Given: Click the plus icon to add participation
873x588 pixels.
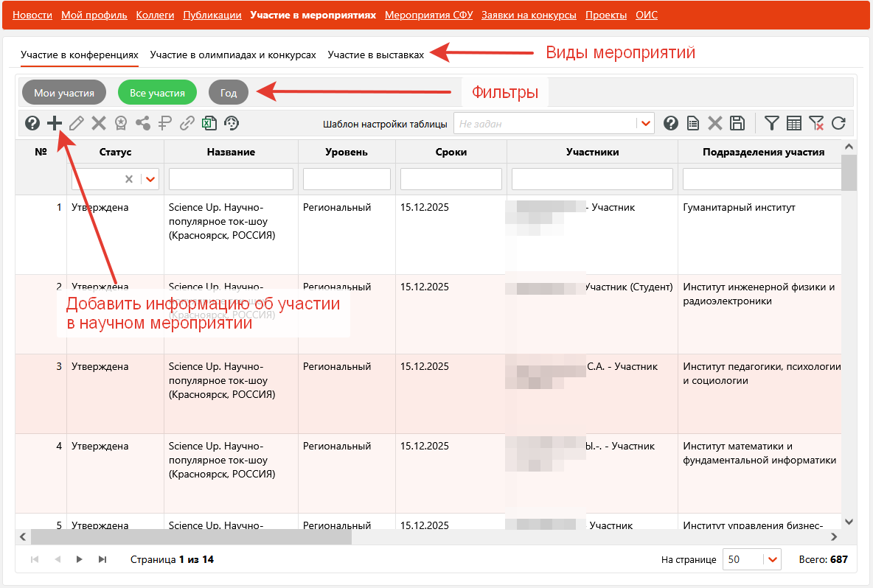Looking at the screenshot, I should [55, 124].
